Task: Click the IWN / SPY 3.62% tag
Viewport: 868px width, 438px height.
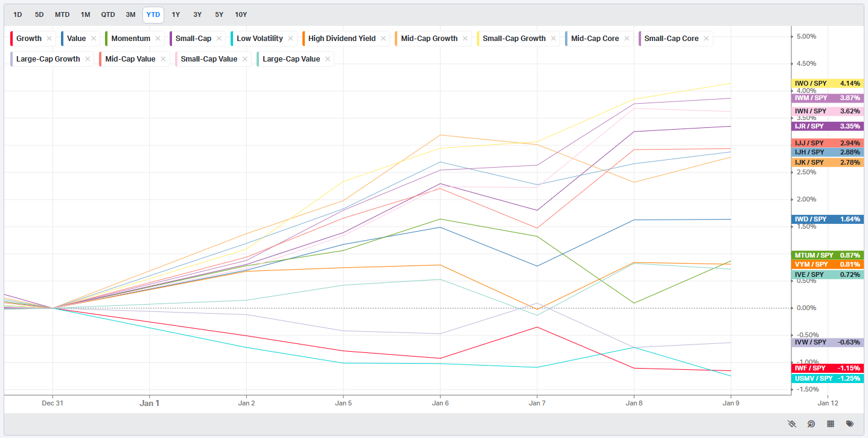Action: pyautogui.click(x=827, y=112)
